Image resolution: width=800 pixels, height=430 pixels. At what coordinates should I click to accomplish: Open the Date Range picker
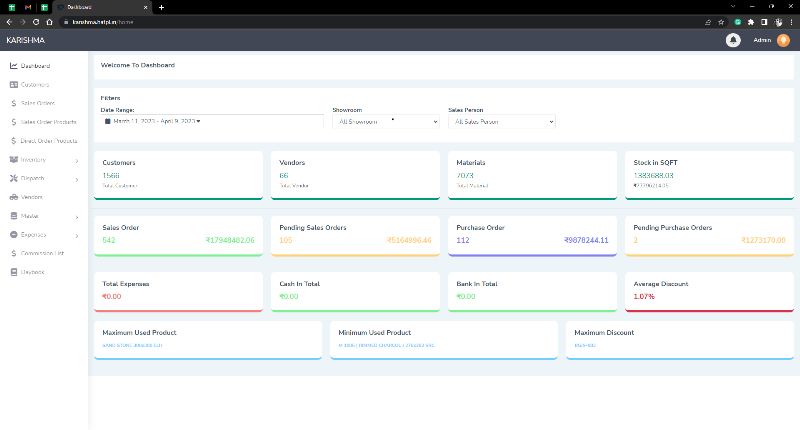[x=212, y=121]
